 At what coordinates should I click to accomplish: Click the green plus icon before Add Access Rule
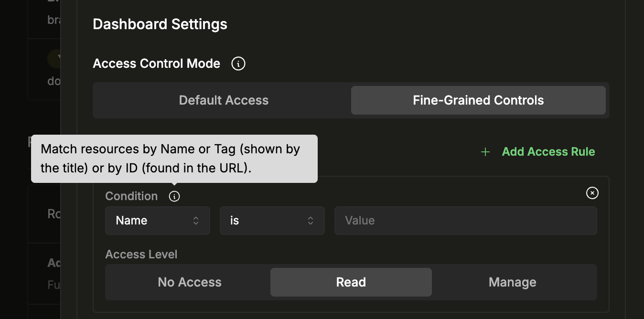pyautogui.click(x=485, y=151)
